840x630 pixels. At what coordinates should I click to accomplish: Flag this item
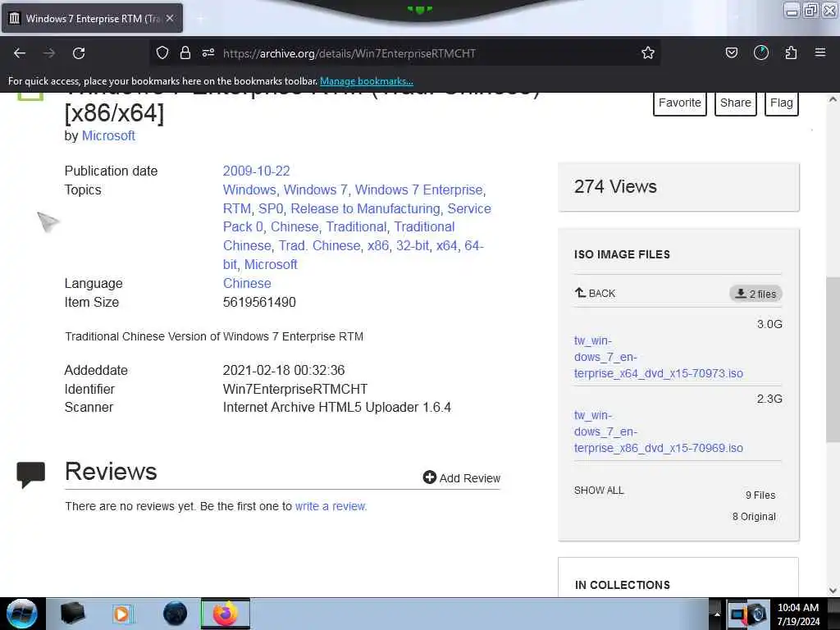click(781, 103)
